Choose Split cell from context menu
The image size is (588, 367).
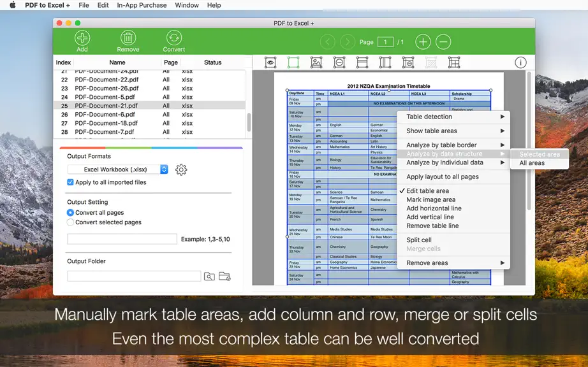(x=419, y=240)
